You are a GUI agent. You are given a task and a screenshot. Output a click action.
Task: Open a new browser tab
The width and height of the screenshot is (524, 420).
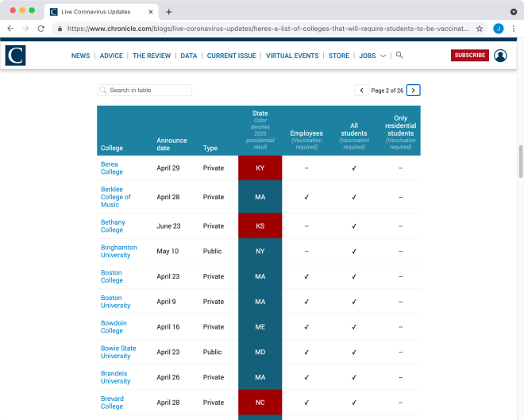pyautogui.click(x=169, y=12)
